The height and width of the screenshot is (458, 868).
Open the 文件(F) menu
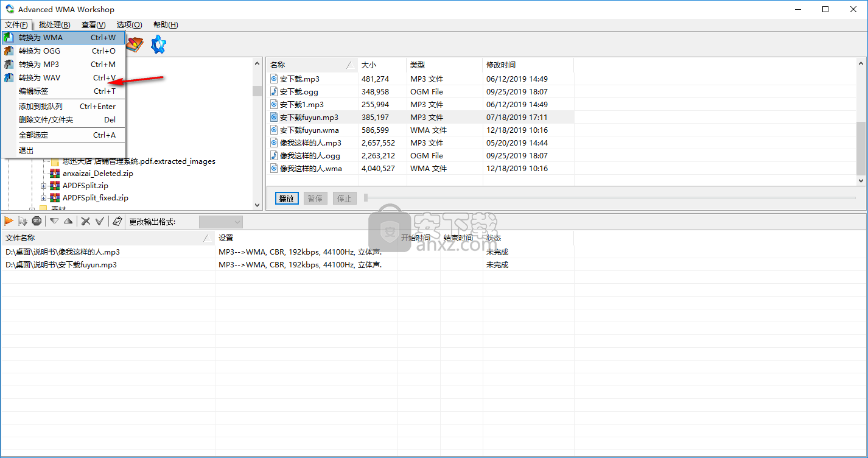click(16, 25)
